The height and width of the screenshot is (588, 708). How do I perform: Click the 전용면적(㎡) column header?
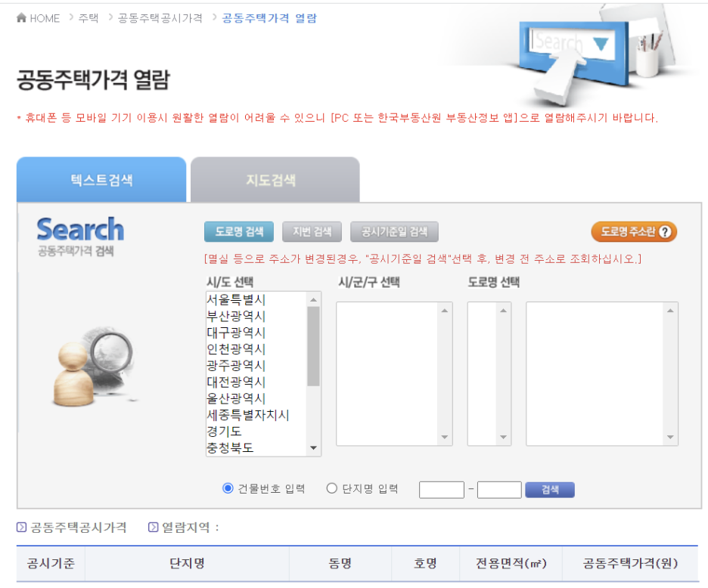(511, 563)
